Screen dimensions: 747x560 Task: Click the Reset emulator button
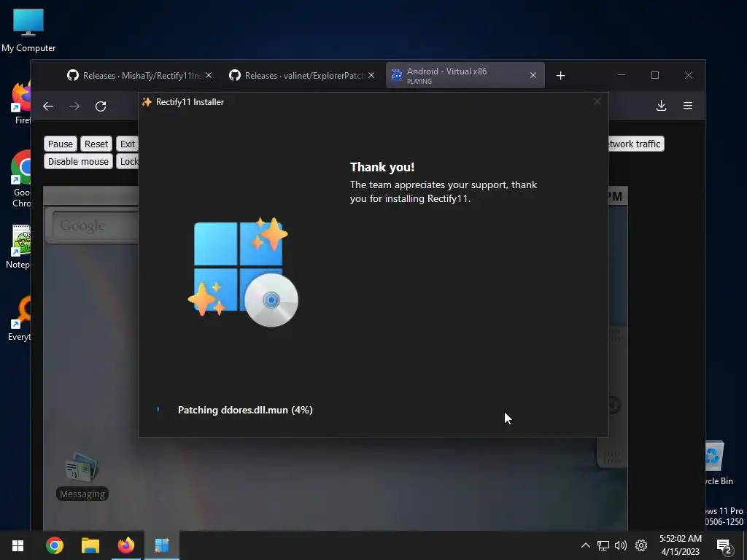pyautogui.click(x=96, y=144)
